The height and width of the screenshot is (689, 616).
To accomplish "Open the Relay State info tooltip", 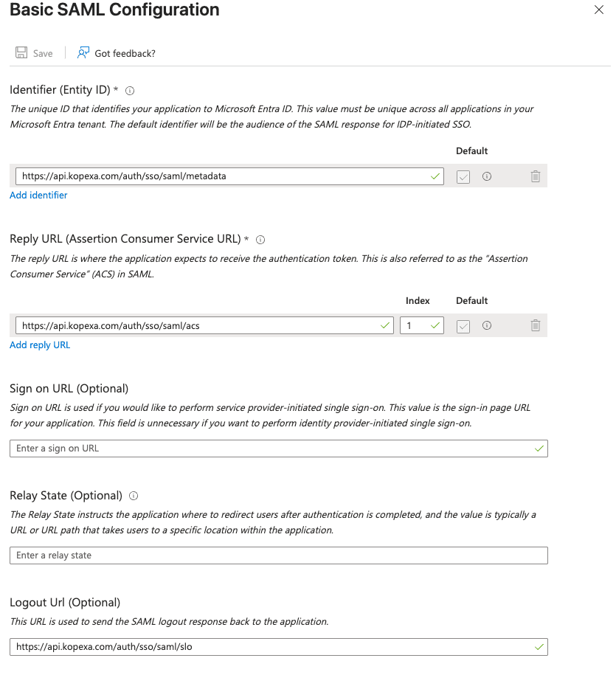I will click(133, 495).
